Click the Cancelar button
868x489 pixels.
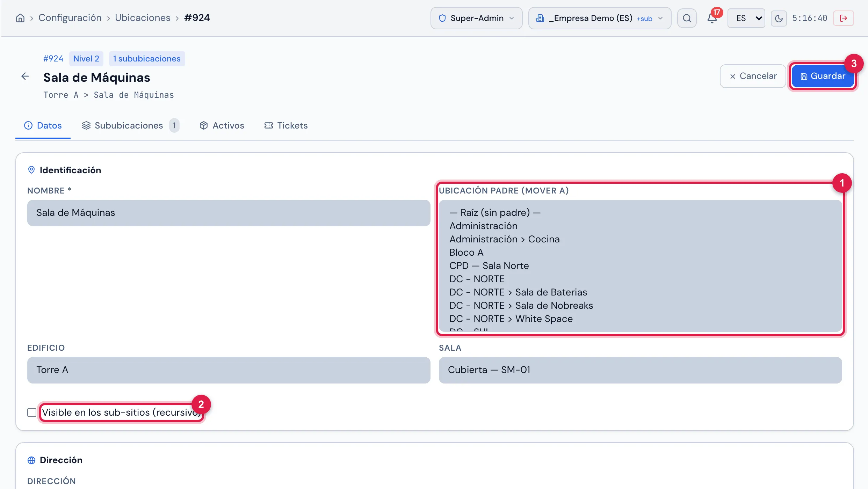tap(753, 76)
